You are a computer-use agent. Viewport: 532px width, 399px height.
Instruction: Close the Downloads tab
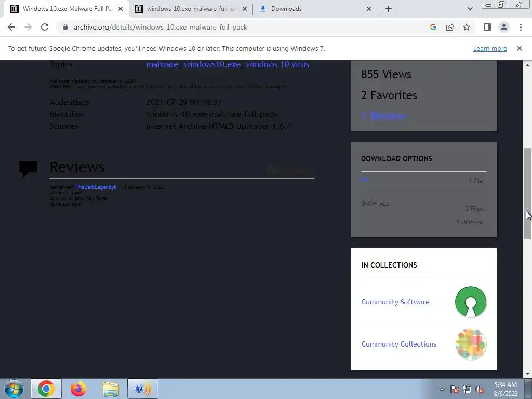[369, 9]
